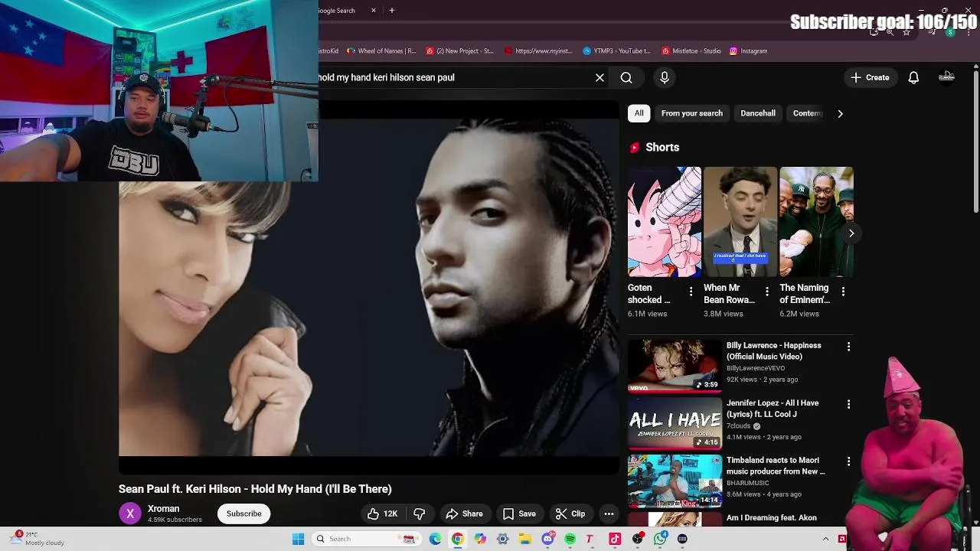Close the Google Search tab
980x551 pixels.
[374, 11]
